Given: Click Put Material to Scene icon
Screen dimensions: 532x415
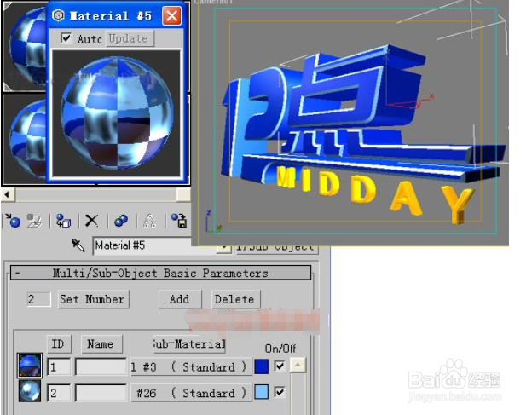Looking at the screenshot, I should pyautogui.click(x=34, y=221).
